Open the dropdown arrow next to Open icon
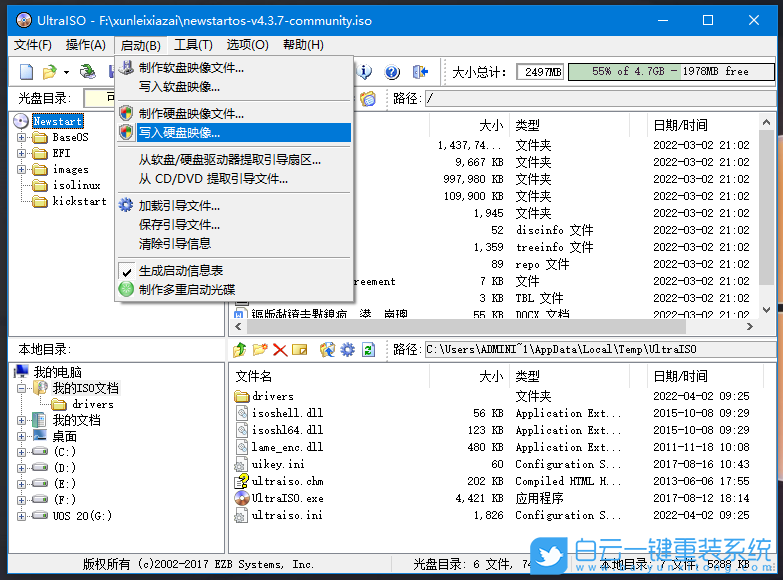 click(67, 72)
